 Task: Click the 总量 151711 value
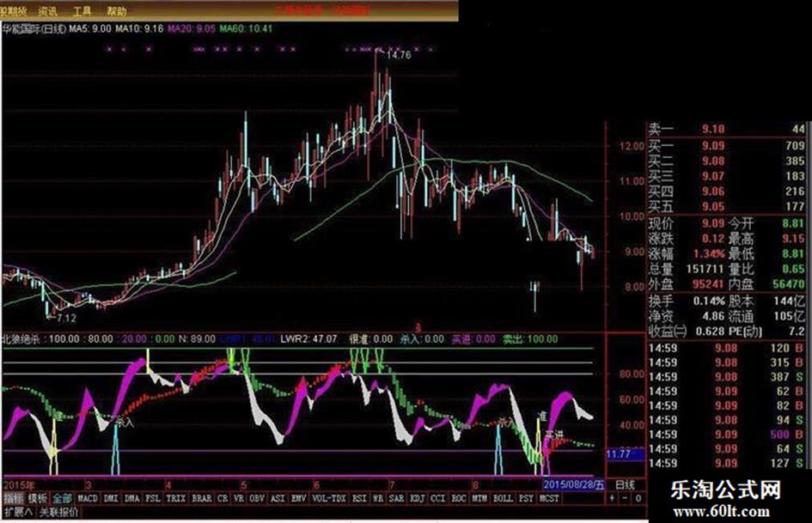click(x=705, y=269)
